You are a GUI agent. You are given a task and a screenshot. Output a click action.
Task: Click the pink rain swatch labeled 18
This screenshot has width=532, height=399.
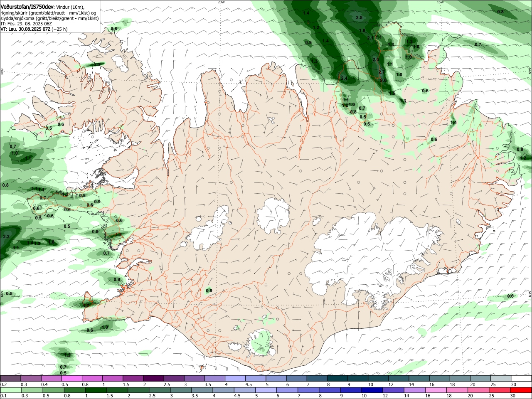457,390
